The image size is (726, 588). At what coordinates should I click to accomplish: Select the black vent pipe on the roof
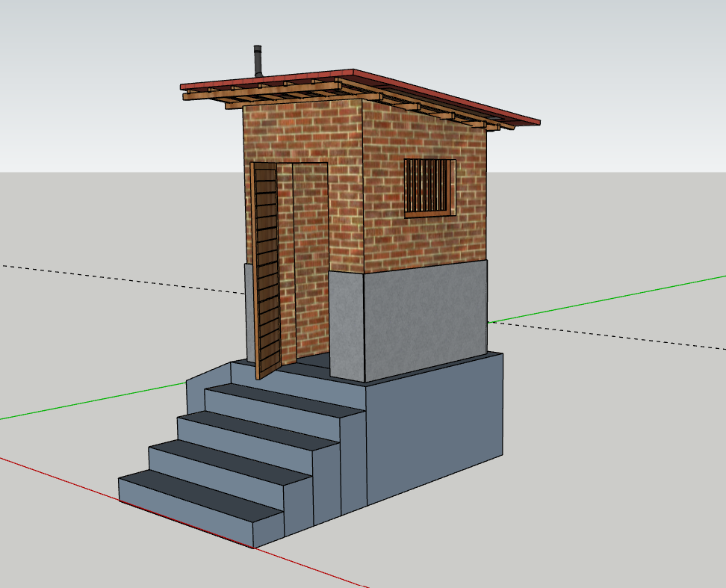click(258, 61)
